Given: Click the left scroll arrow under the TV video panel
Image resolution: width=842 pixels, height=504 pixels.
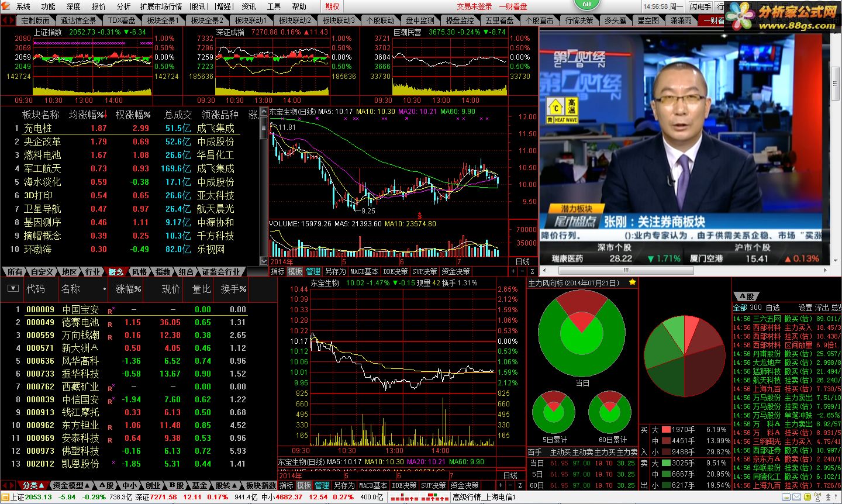Looking at the screenshot, I should [543, 271].
